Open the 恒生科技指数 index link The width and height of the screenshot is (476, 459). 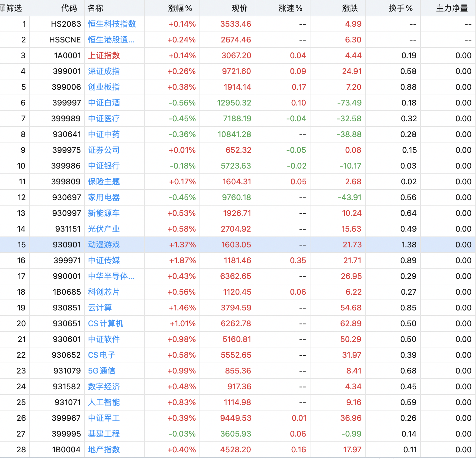(112, 24)
